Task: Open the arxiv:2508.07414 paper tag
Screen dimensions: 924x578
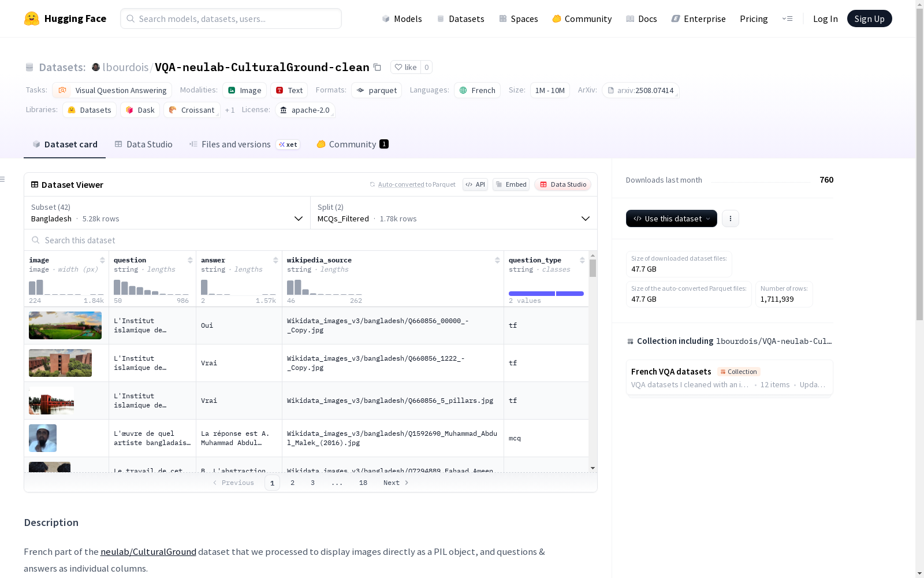Action: [640, 90]
